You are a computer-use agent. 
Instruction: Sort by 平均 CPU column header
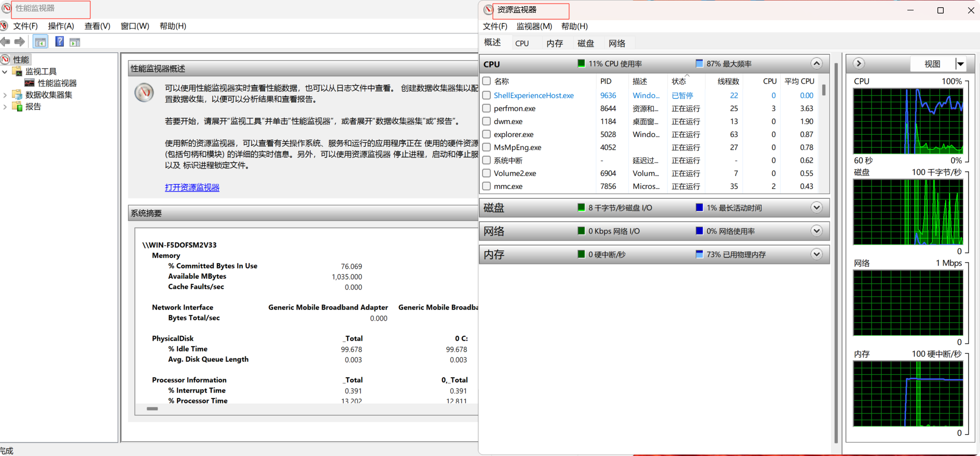799,81
